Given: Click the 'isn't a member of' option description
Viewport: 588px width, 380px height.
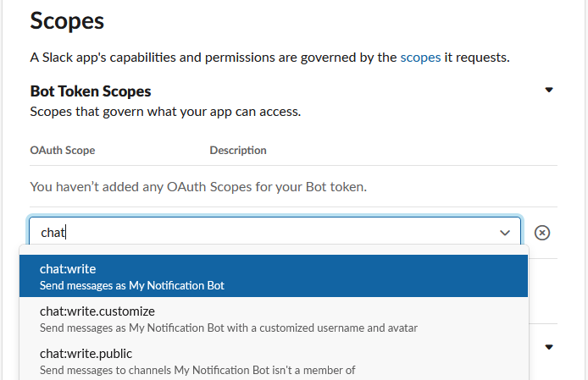Looking at the screenshot, I should pyautogui.click(x=197, y=370).
